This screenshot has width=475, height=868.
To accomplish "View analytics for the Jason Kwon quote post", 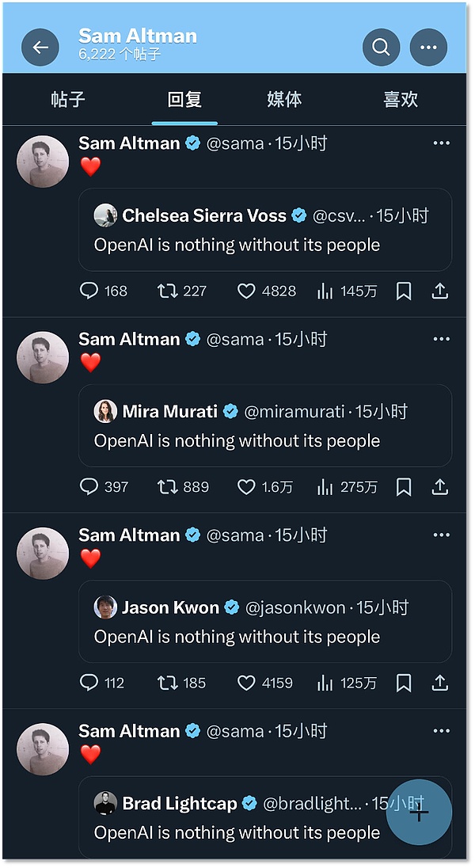I will point(325,682).
